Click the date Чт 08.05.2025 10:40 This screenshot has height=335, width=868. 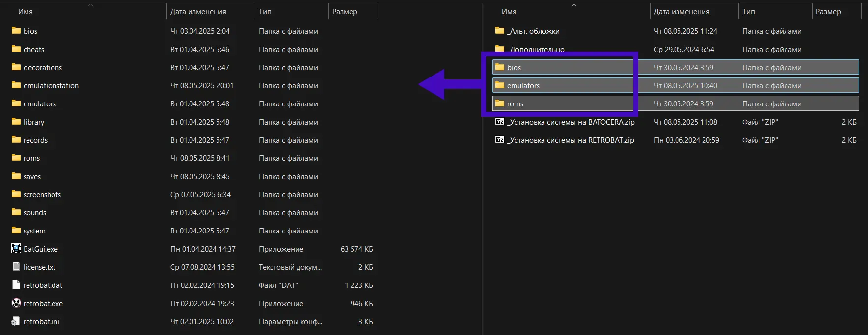tap(685, 85)
